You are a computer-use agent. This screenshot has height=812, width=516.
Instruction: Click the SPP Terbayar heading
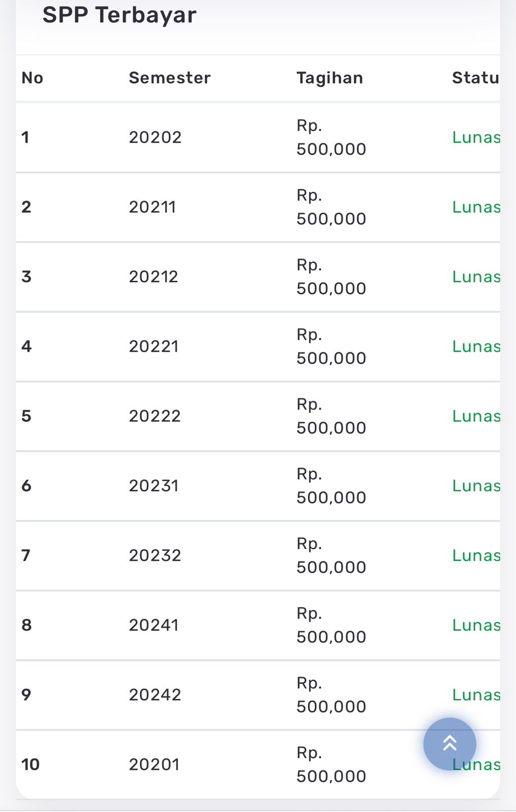click(119, 15)
